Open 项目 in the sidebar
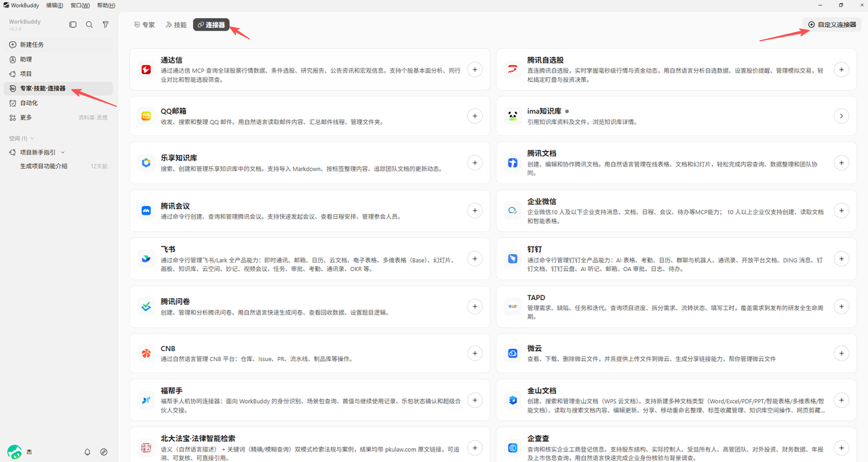 (58, 74)
